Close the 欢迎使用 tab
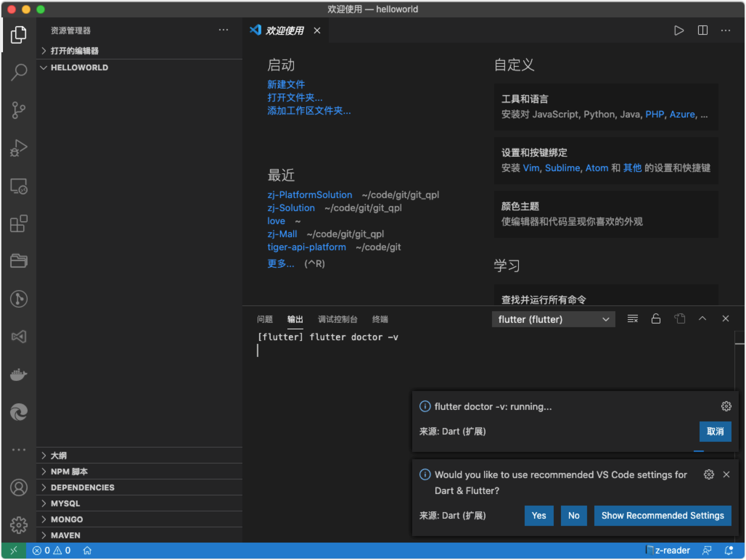 317,30
